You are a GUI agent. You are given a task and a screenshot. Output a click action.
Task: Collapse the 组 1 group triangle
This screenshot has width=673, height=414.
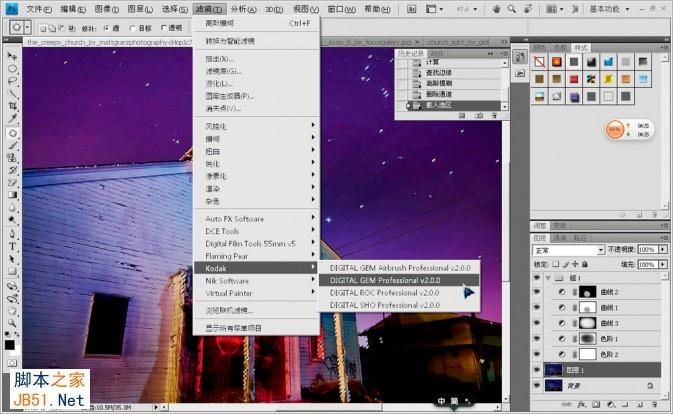[x=548, y=278]
